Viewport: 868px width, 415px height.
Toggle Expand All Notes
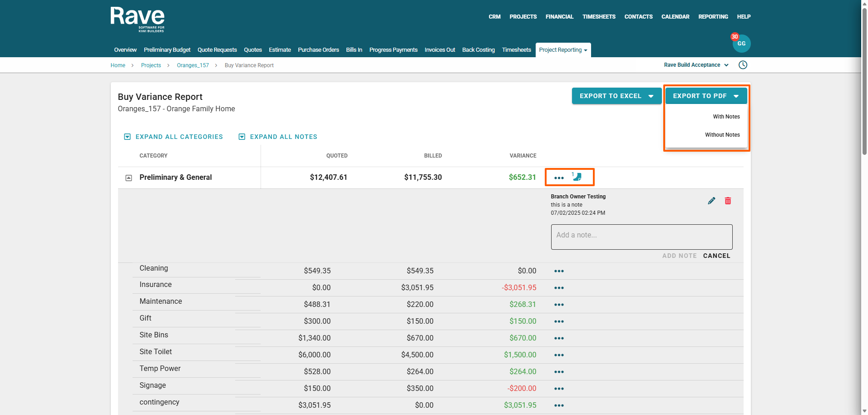coord(278,137)
